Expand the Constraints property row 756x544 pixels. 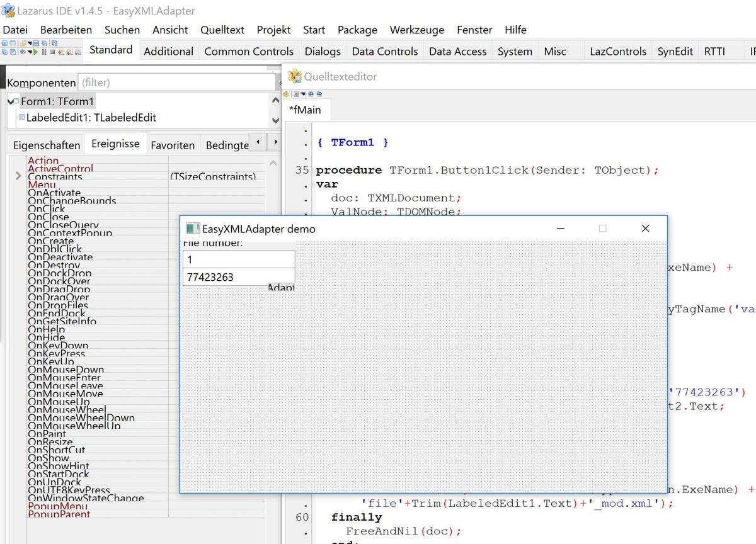point(18,176)
